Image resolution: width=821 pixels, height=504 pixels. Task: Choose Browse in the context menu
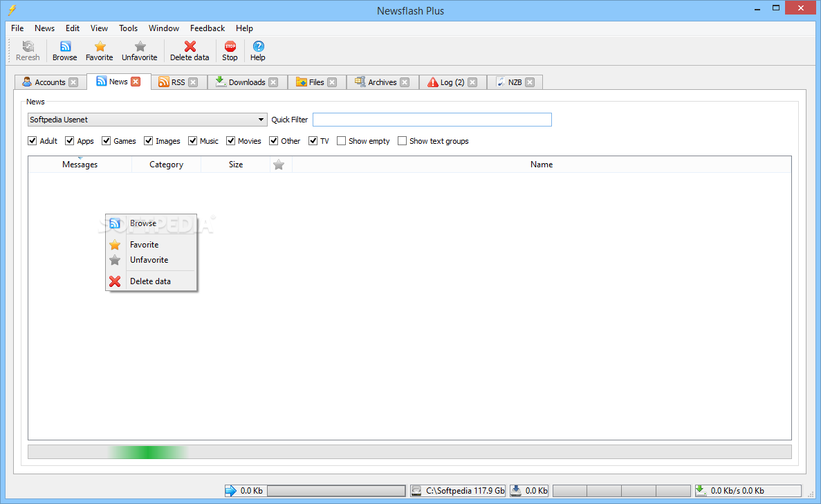click(x=151, y=223)
